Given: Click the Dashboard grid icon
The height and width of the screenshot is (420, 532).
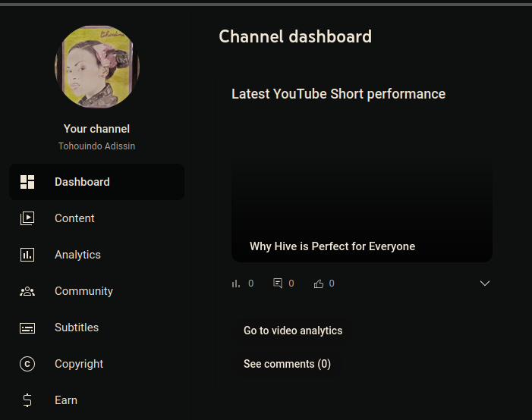Looking at the screenshot, I should click(27, 182).
